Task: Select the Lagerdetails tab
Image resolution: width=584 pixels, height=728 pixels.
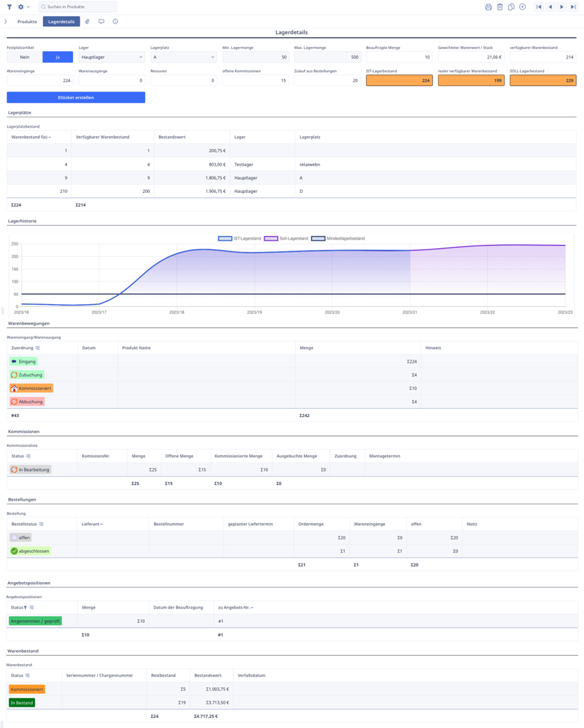Action: point(61,22)
